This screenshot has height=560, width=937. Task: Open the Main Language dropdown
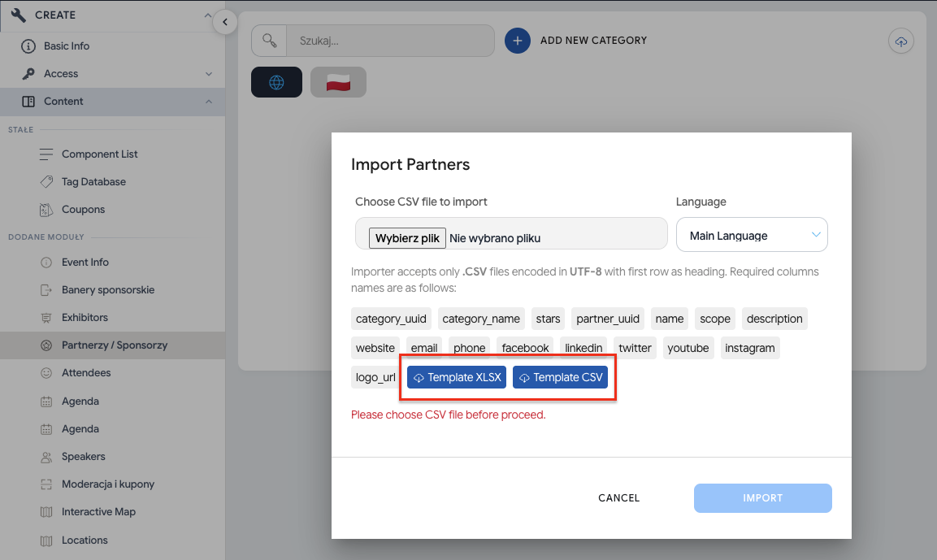click(x=752, y=235)
